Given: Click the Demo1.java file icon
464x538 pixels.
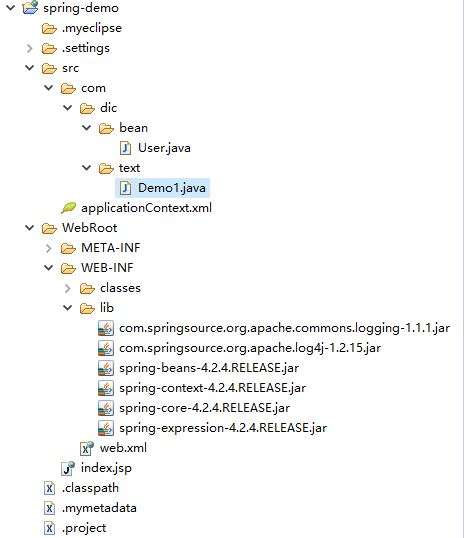Looking at the screenshot, I should tap(125, 188).
